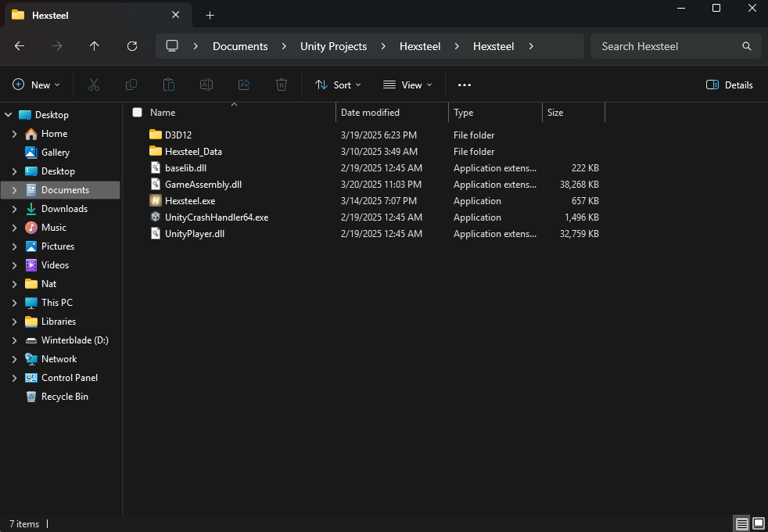Select the Hexsteel_Data folder icon
Image resolution: width=768 pixels, height=532 pixels.
click(156, 151)
